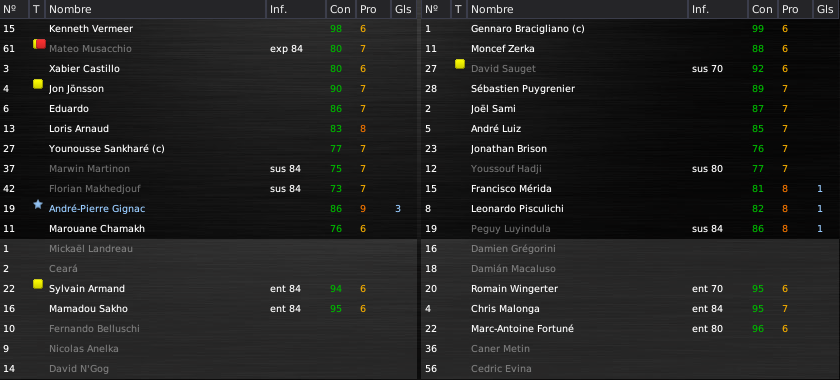Click André-Pierre Gignac's blue star icon
Viewport: 840px width, 380px height.
tap(38, 204)
